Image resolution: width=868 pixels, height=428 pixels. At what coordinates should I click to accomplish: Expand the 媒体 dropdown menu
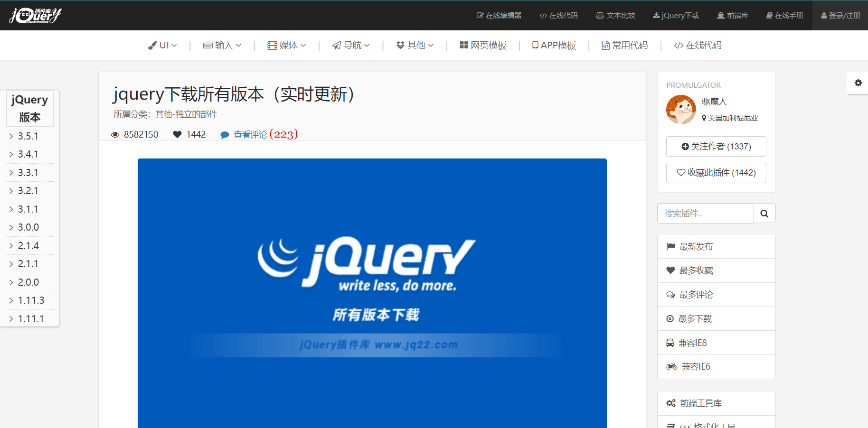287,45
